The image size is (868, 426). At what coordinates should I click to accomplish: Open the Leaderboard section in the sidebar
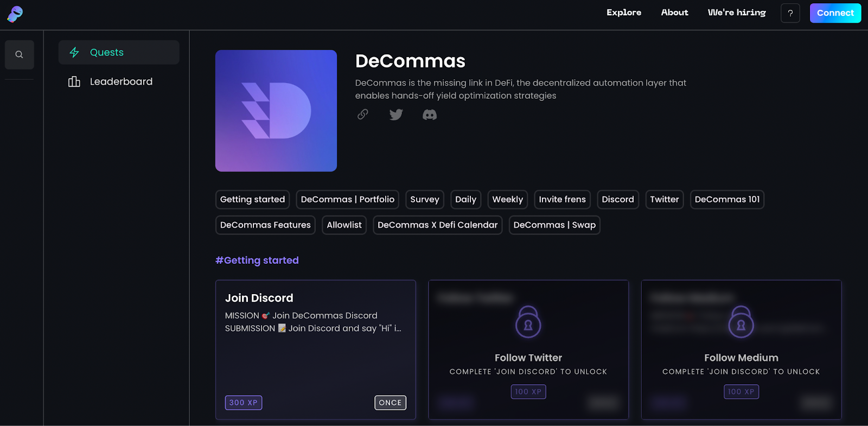point(119,81)
